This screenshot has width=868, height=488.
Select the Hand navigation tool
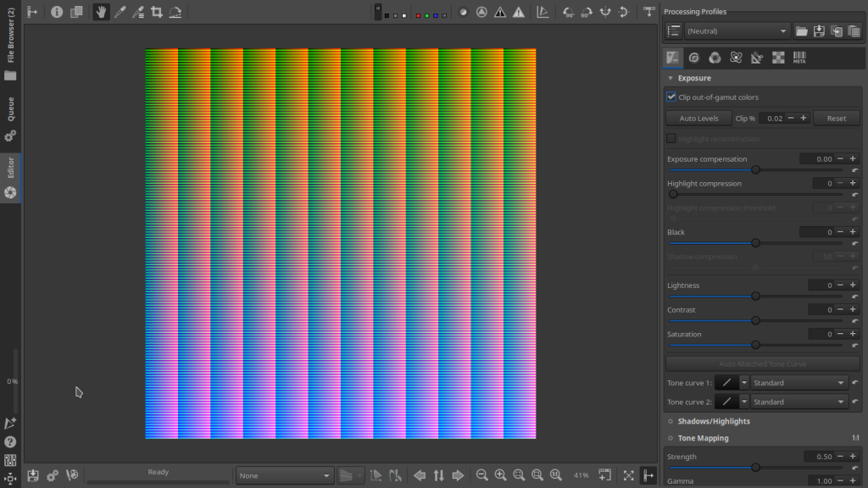click(x=100, y=12)
